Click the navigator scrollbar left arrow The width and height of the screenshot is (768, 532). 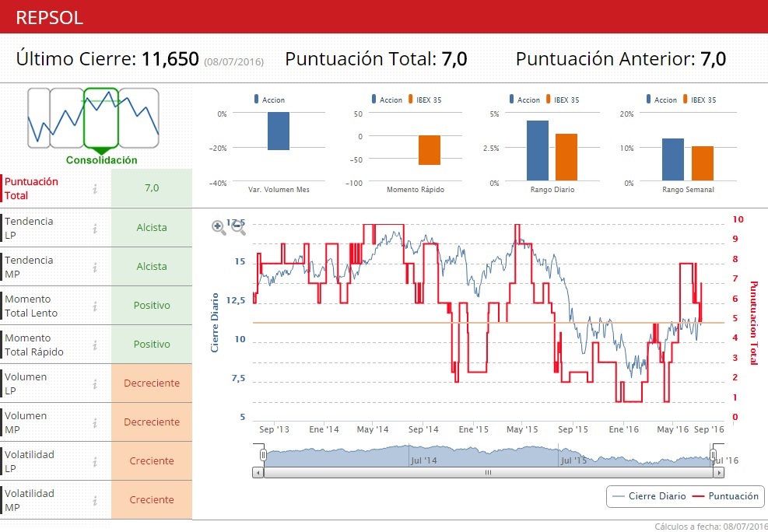(x=258, y=473)
